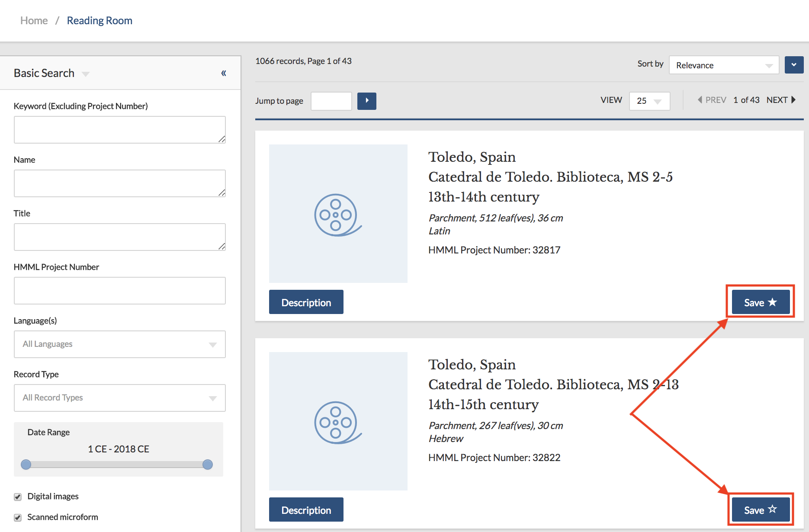Open the All Languages dropdown

pyautogui.click(x=119, y=344)
